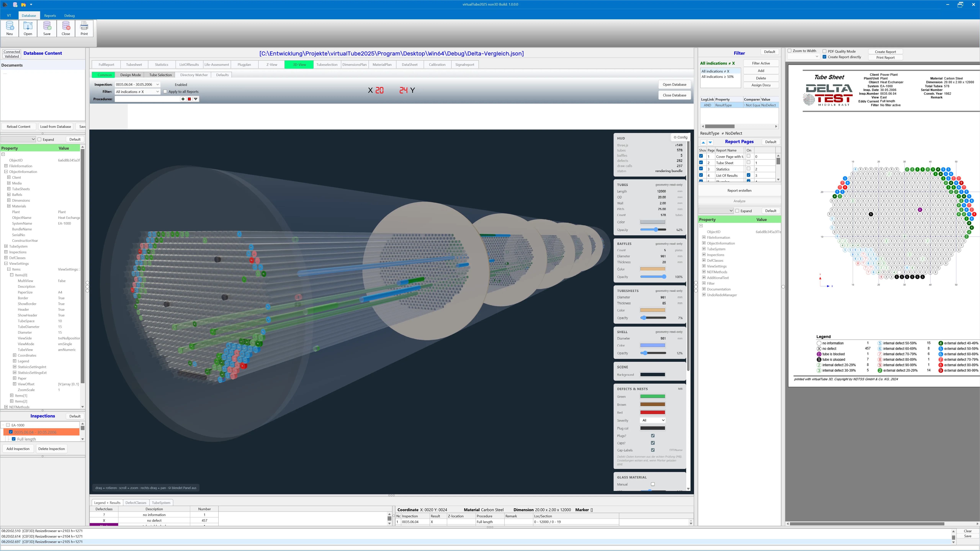Enable PDF Quality Mode checkbox
Image resolution: width=980 pixels, height=551 pixels.
point(824,51)
